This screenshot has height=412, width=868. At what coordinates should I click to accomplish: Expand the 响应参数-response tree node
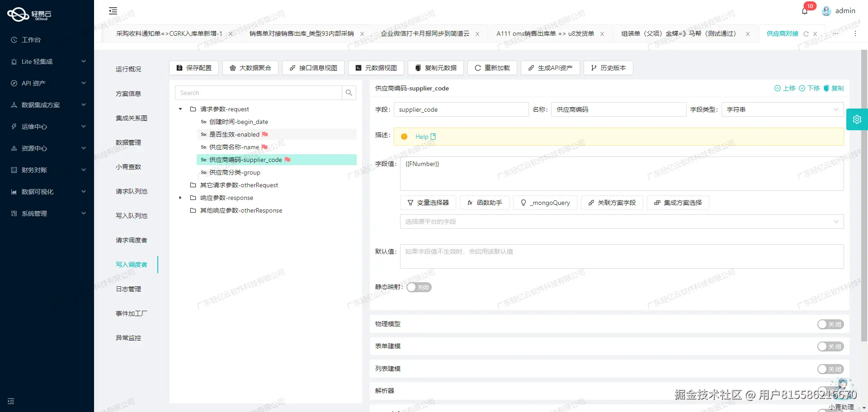pyautogui.click(x=180, y=198)
